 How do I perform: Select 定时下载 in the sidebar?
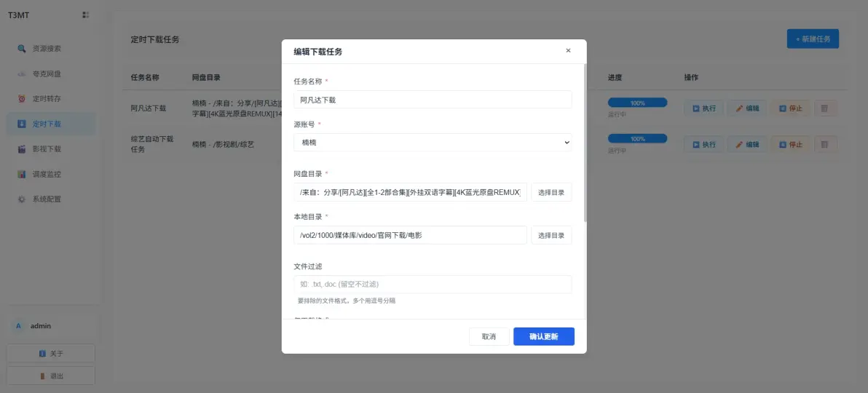[x=51, y=124]
